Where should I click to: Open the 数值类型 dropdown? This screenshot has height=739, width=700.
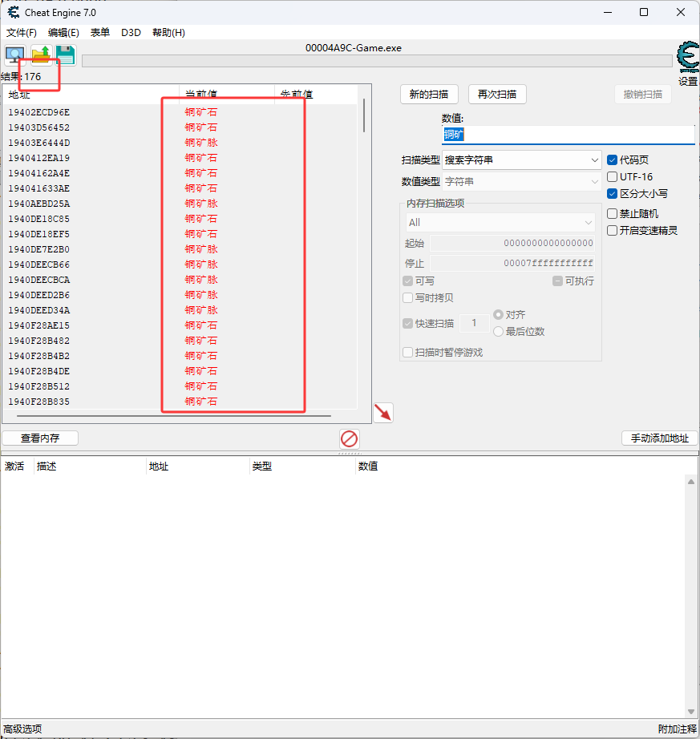[521, 181]
